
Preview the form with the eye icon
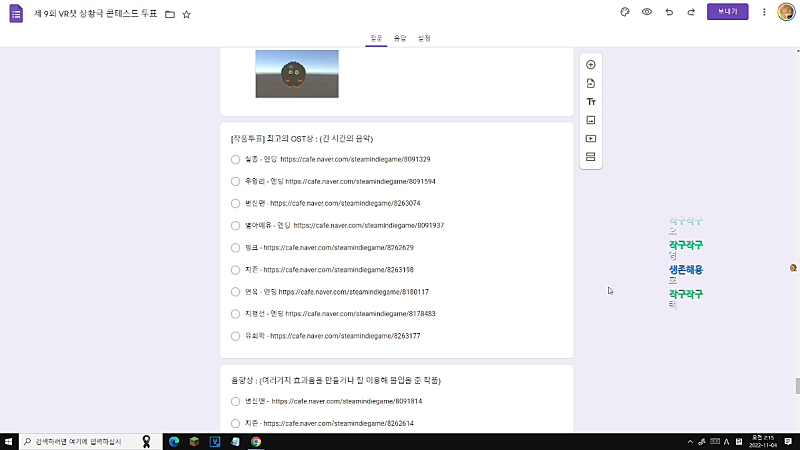647,13
